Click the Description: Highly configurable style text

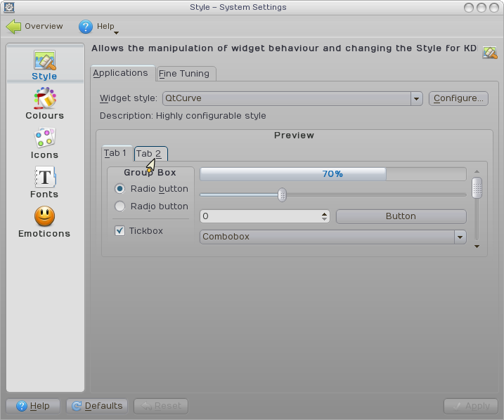click(x=183, y=116)
